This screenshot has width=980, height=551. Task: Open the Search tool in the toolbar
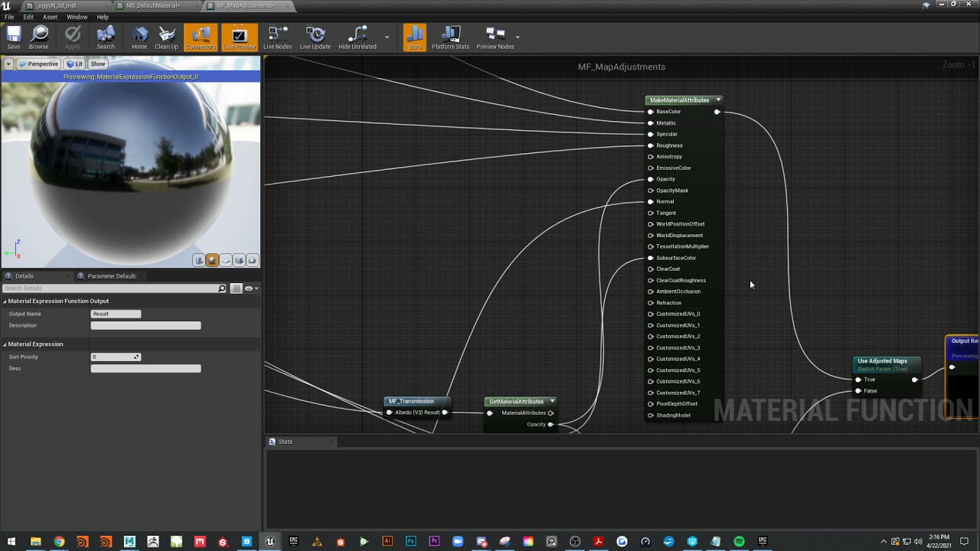click(x=106, y=37)
